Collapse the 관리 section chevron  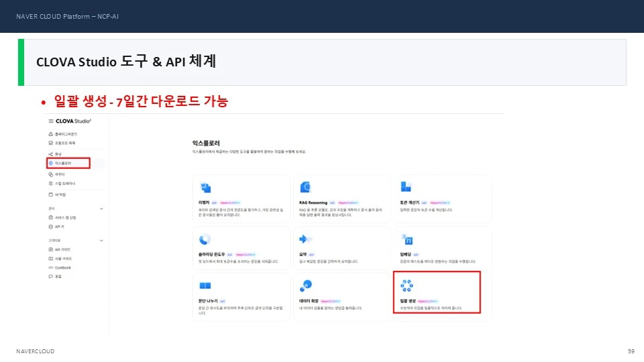pyautogui.click(x=101, y=209)
